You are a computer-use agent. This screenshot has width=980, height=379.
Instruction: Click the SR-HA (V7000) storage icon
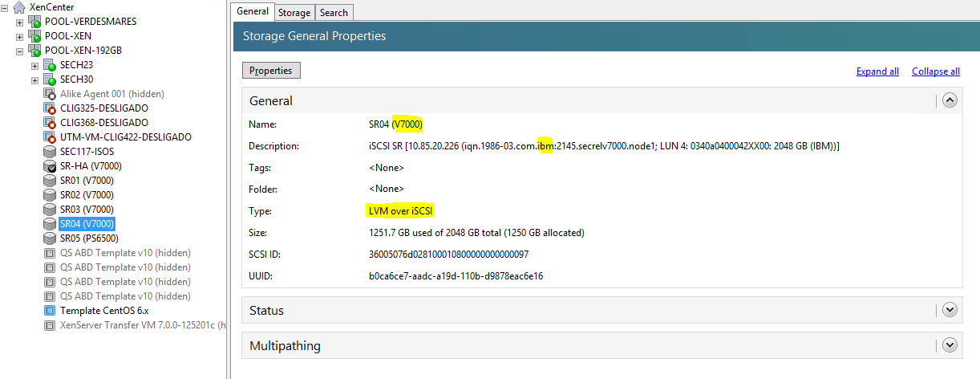coord(50,166)
